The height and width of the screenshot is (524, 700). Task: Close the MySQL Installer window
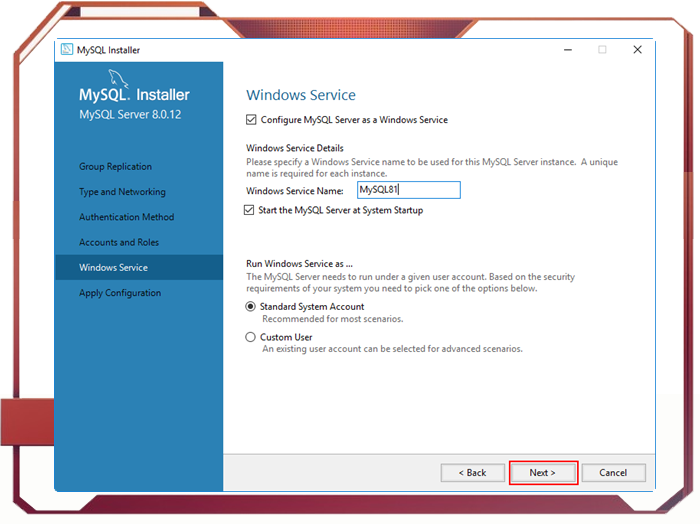(637, 49)
